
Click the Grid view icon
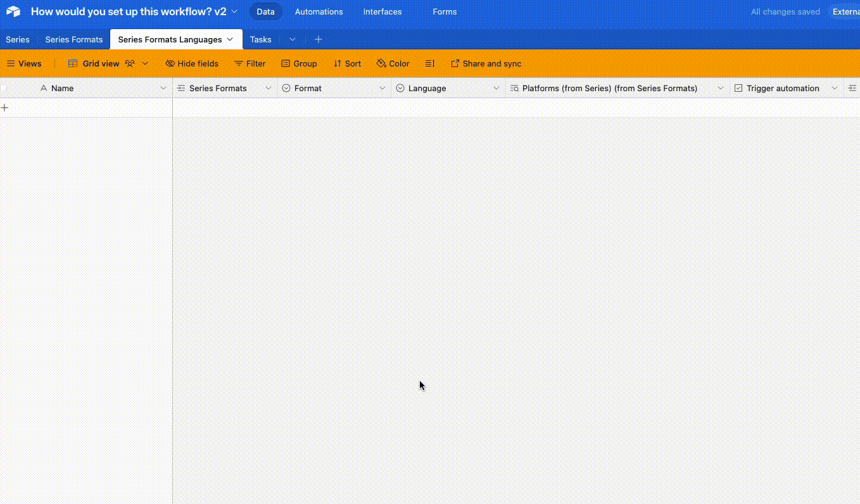coord(73,63)
